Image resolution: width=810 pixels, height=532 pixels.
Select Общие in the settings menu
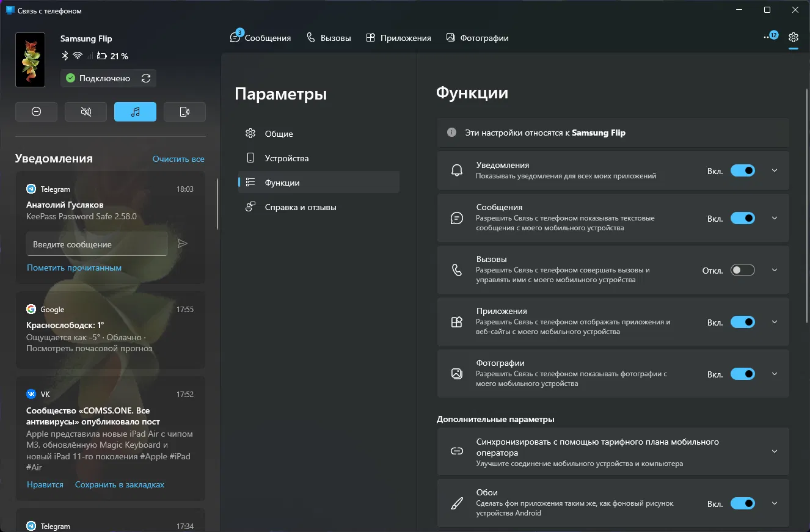318,134
